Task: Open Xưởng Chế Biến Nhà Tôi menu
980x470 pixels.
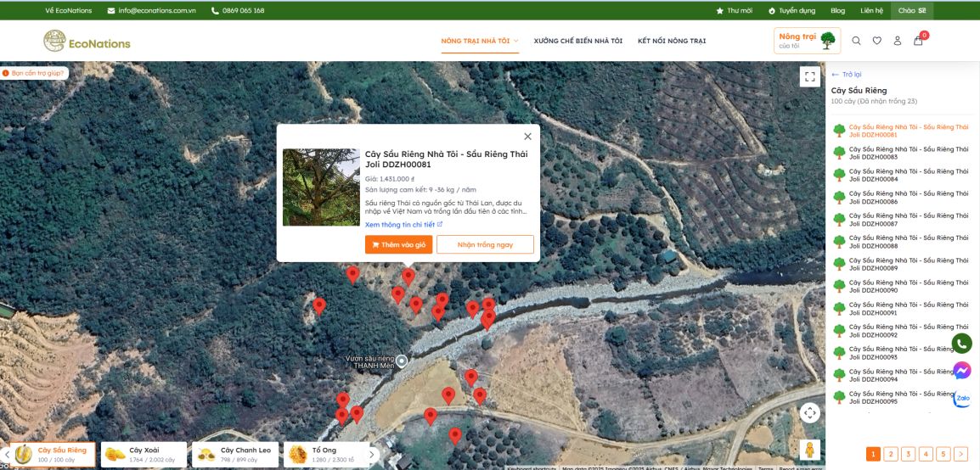Action: 577,41
